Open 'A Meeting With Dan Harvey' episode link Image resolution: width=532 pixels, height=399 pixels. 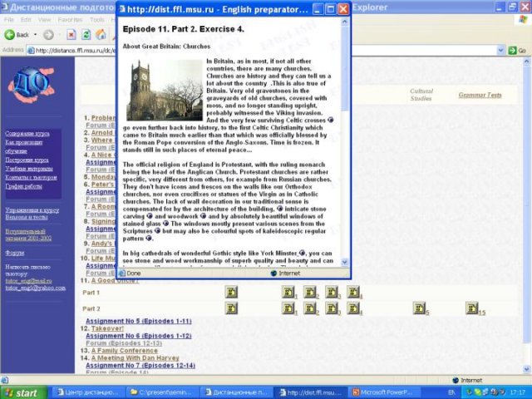(135, 358)
